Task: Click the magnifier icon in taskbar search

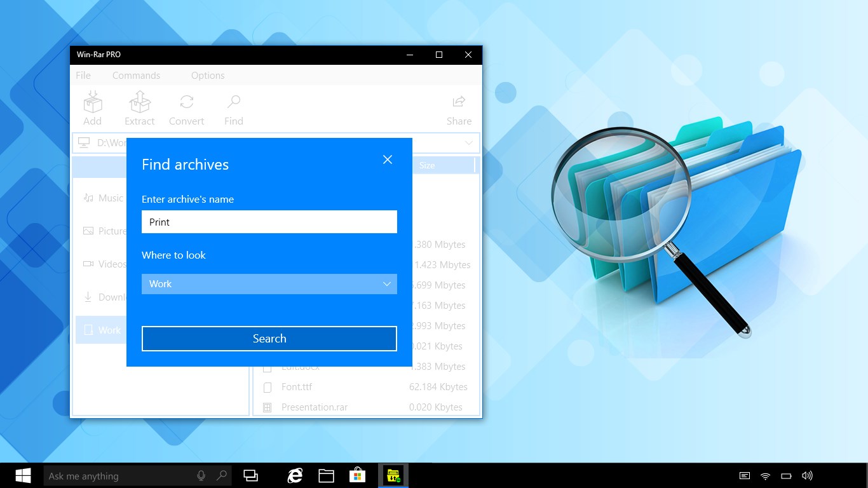Action: click(221, 476)
